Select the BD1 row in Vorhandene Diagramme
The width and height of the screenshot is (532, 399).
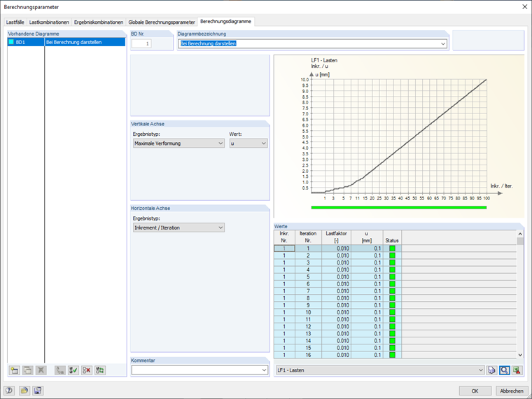click(66, 42)
